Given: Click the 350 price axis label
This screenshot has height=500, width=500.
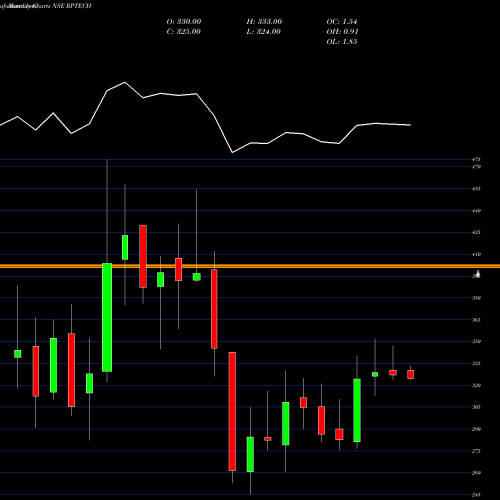Looking at the screenshot, I should [x=476, y=341].
